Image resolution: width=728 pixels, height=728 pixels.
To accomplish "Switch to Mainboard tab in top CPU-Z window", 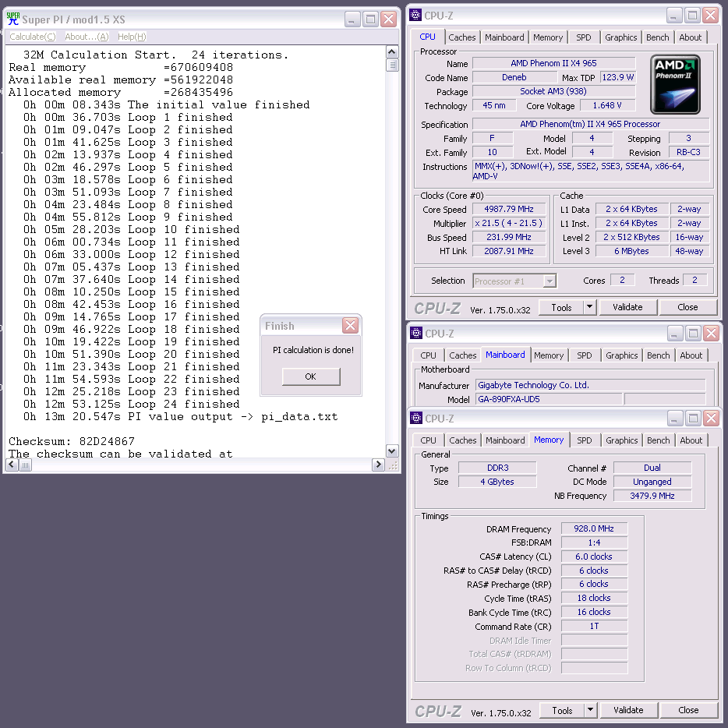I will pos(504,37).
